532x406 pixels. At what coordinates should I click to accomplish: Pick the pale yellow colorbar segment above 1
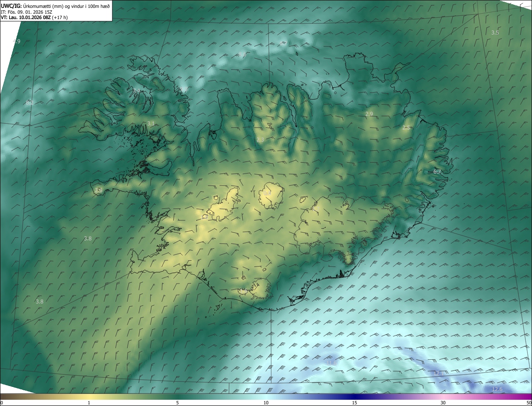89,396
